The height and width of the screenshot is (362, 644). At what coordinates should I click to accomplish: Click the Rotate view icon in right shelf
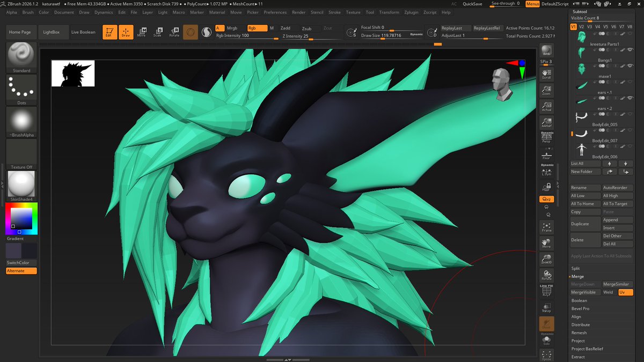pos(546,275)
